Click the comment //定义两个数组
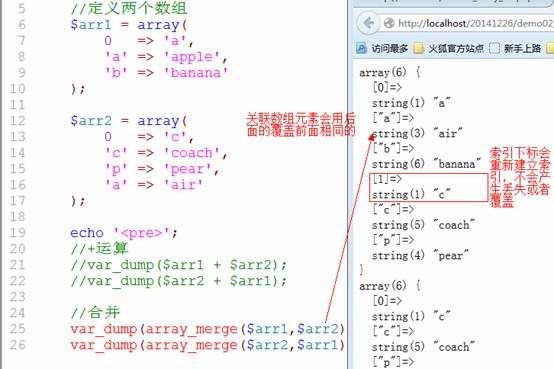 [x=129, y=8]
